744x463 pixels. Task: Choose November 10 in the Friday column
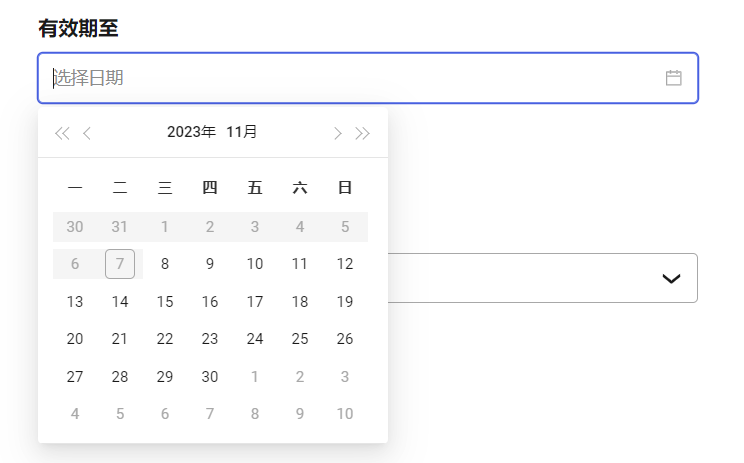(x=255, y=264)
